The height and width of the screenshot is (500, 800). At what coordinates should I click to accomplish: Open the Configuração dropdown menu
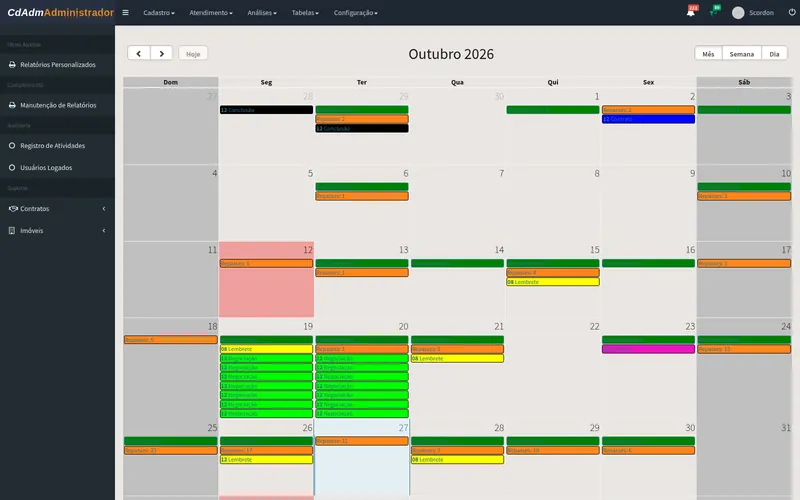click(x=356, y=13)
